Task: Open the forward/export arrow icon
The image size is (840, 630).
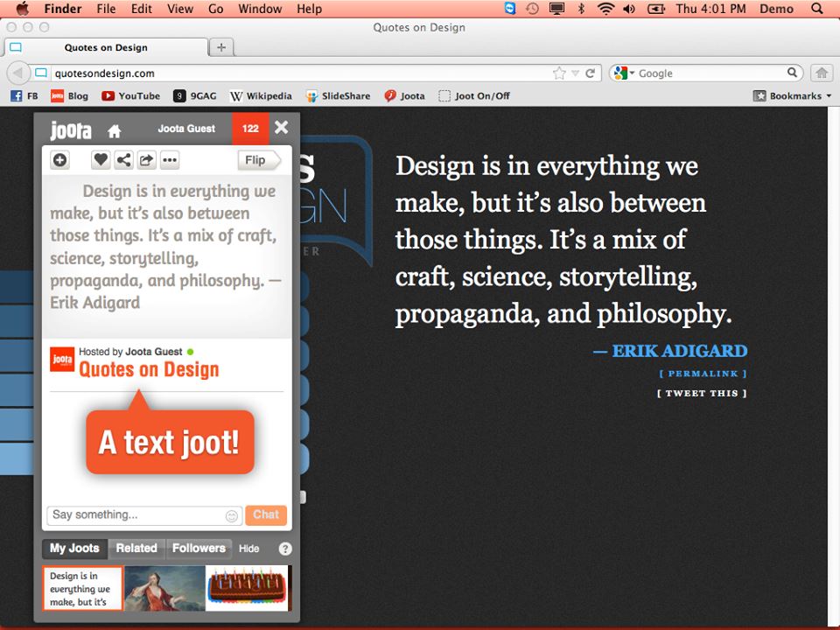Action: tap(146, 159)
